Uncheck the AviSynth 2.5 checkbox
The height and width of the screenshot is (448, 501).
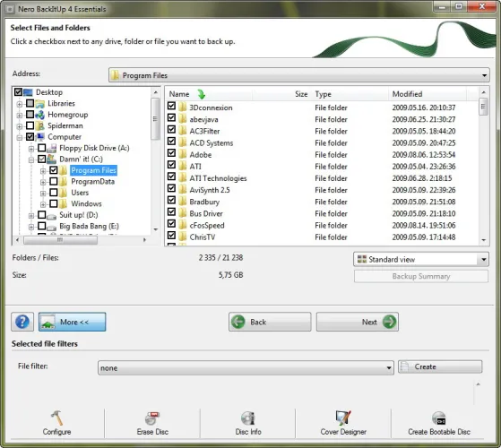tap(171, 188)
